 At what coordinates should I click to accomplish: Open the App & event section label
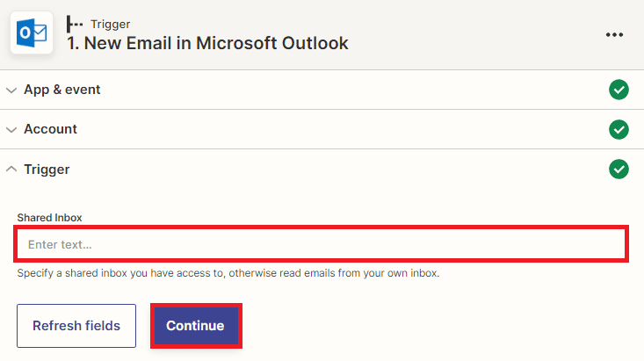[62, 90]
